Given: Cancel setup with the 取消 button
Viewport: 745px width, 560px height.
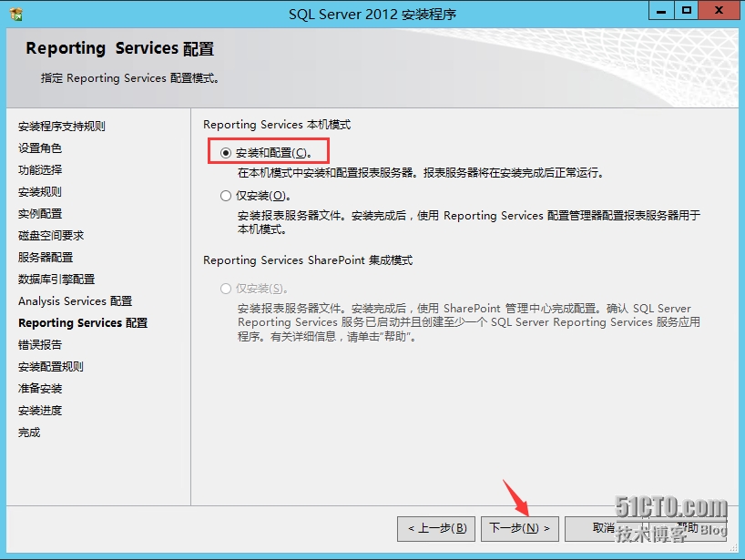Looking at the screenshot, I should (x=604, y=529).
